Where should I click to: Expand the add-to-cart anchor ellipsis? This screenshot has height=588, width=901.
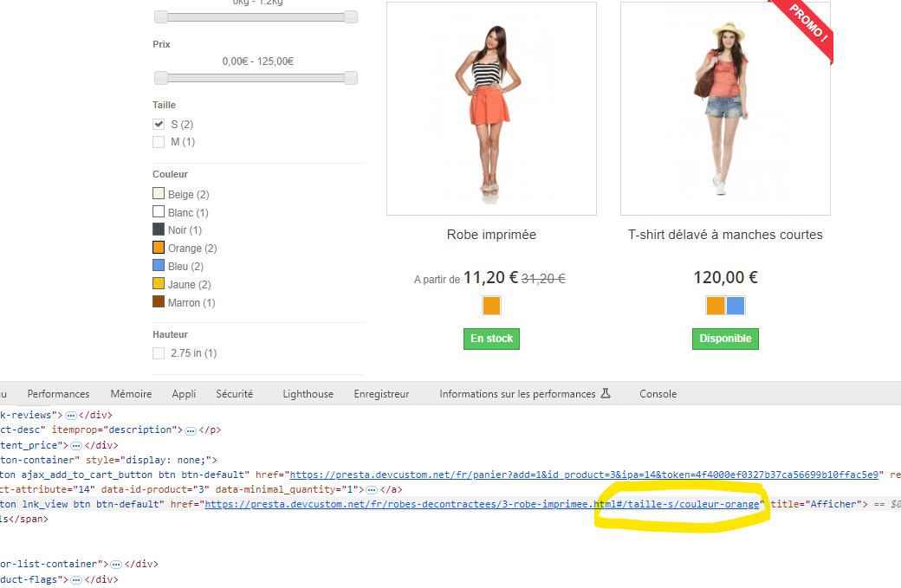tap(371, 490)
